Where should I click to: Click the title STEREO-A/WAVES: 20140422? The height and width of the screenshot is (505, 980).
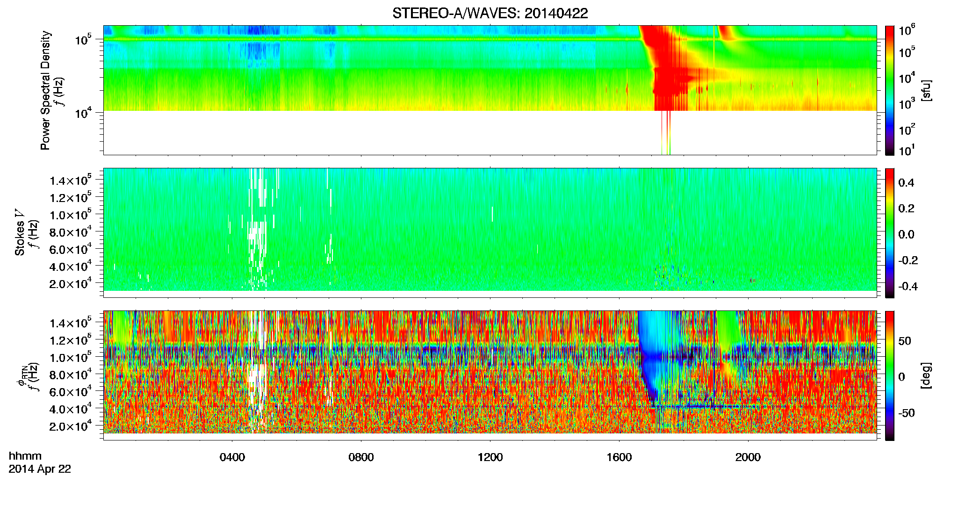pos(490,13)
